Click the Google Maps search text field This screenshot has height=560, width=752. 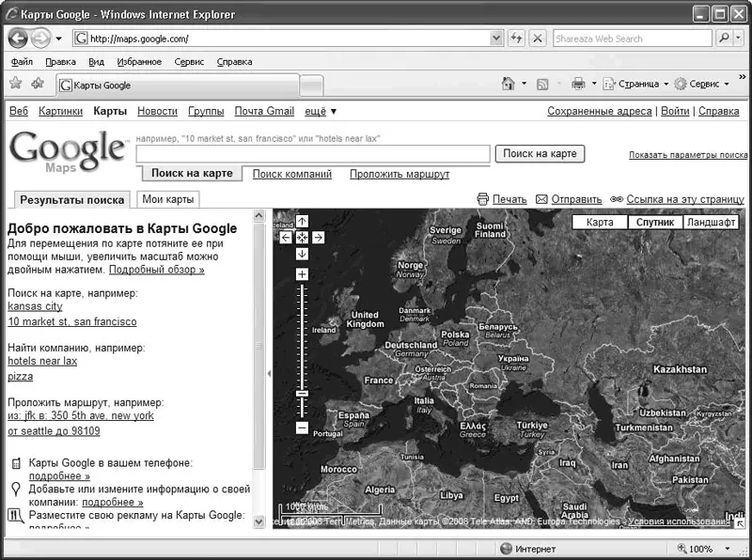313,154
